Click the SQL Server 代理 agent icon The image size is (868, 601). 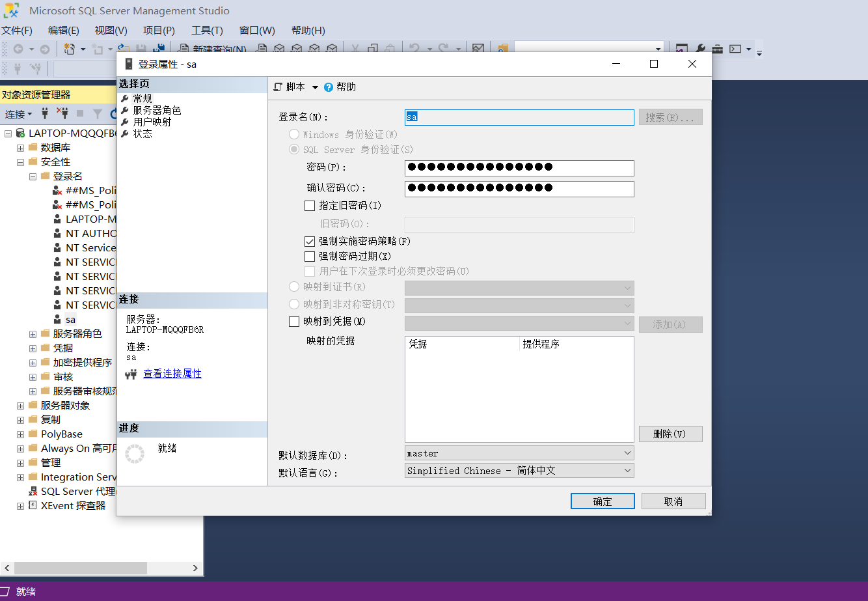point(33,491)
